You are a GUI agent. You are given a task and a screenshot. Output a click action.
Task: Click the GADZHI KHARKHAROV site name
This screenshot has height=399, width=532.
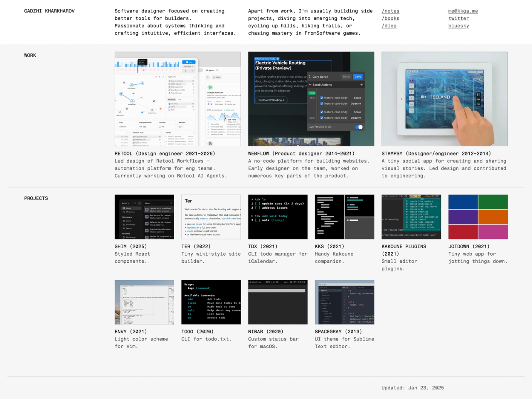coord(49,11)
